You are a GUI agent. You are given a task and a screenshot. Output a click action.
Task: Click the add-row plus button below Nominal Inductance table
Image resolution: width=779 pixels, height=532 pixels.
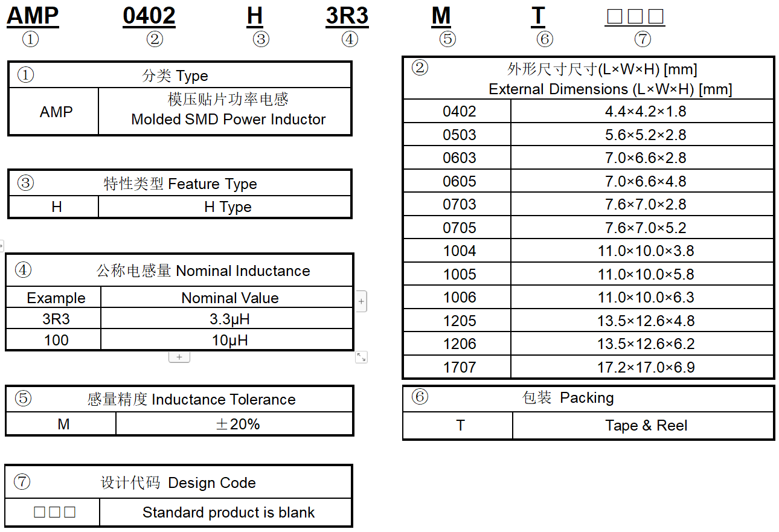(x=179, y=357)
